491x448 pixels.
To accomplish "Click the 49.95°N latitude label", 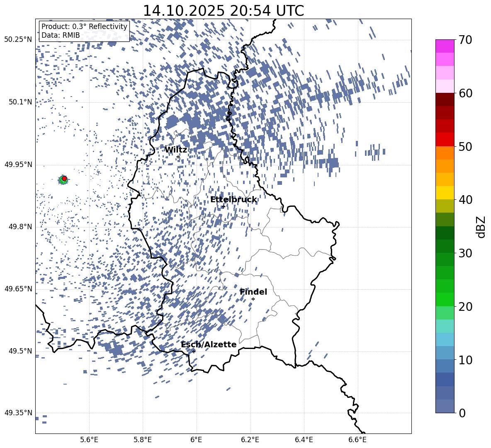I will 18,164.
